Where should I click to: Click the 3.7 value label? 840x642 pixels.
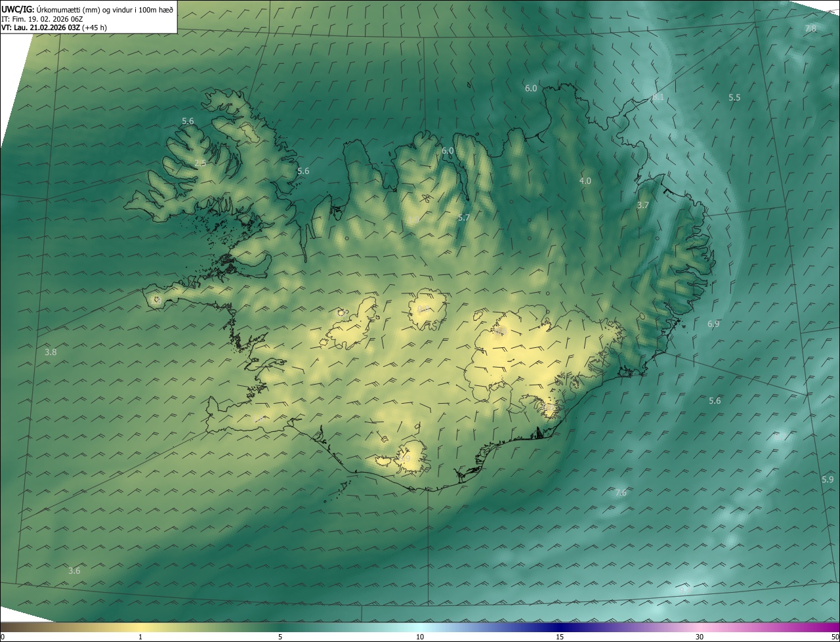[643, 205]
